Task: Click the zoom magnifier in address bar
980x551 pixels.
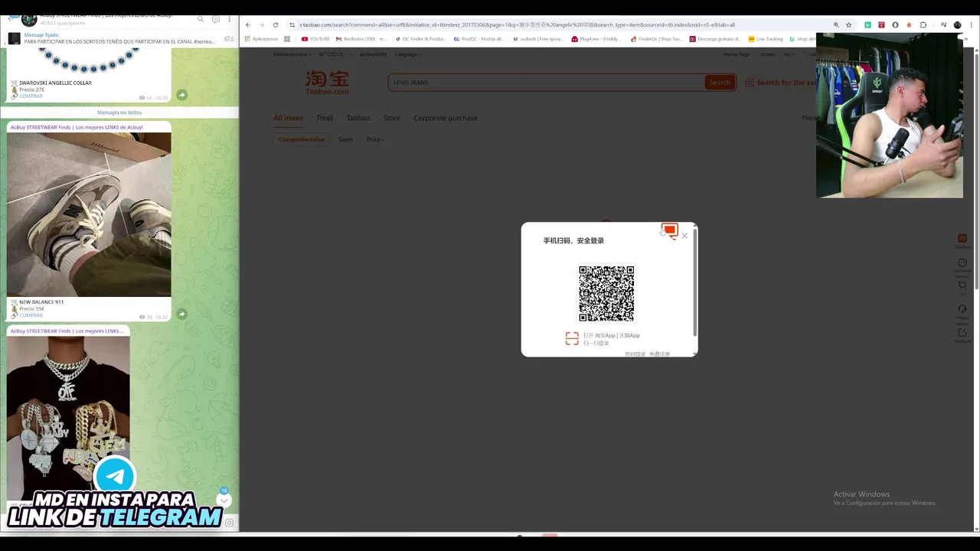Action: (836, 24)
